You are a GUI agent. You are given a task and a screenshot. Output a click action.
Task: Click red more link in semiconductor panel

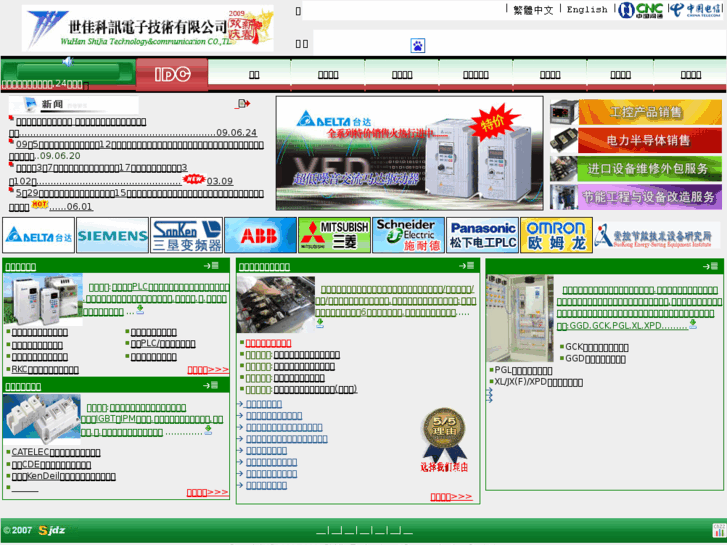click(207, 493)
